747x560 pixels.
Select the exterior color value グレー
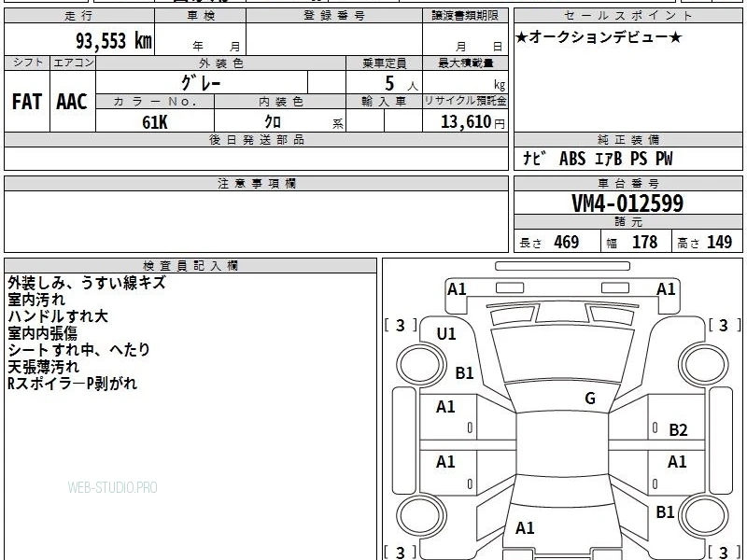[x=201, y=83]
